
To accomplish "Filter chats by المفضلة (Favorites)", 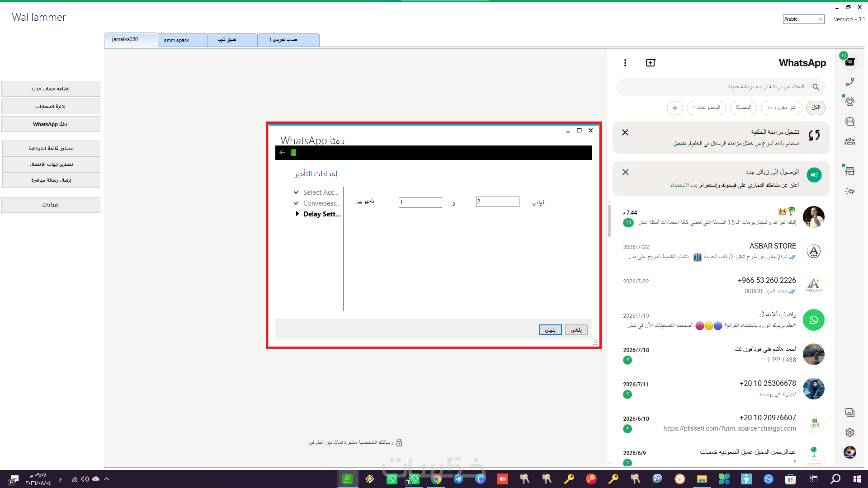I will (743, 108).
